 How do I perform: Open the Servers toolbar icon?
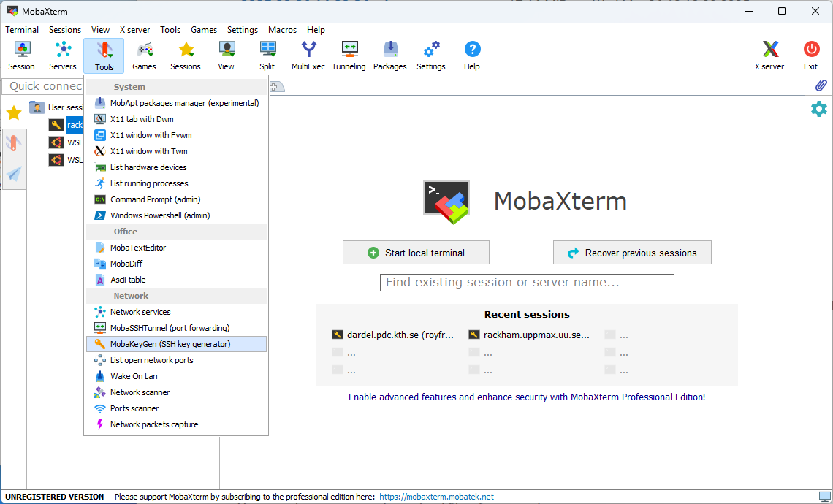pos(63,56)
